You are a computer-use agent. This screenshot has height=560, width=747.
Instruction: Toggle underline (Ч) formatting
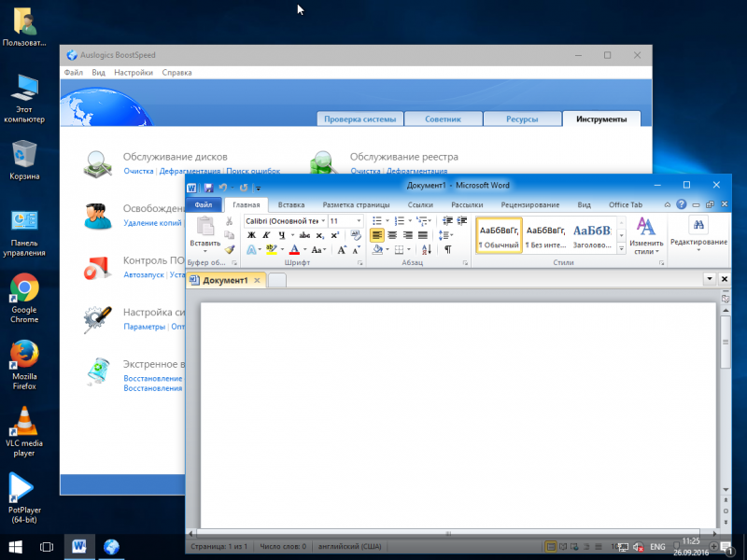282,235
